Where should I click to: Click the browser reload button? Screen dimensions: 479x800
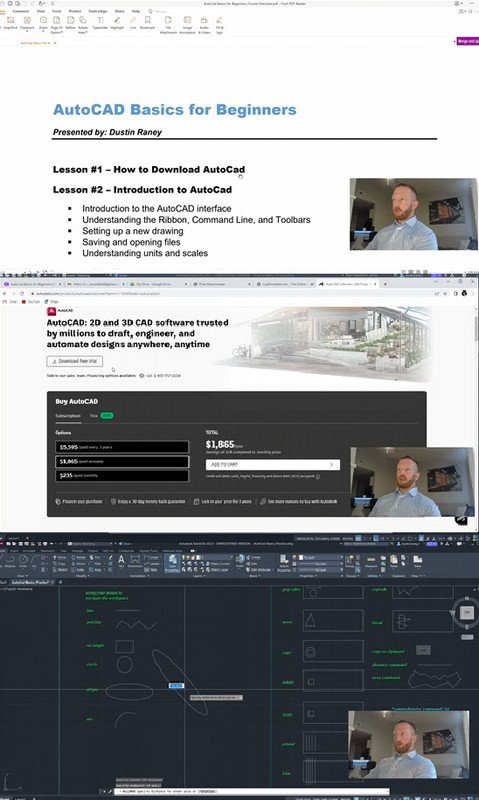[x=22, y=293]
